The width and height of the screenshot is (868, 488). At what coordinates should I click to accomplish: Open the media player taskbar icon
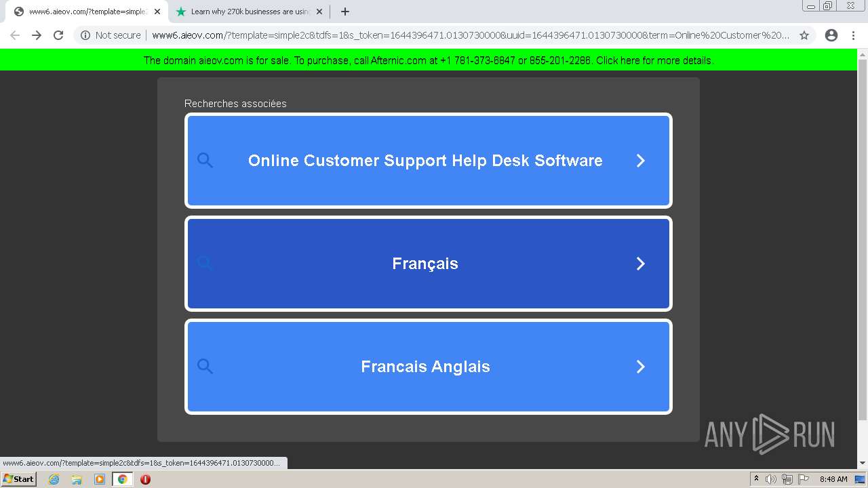point(100,479)
